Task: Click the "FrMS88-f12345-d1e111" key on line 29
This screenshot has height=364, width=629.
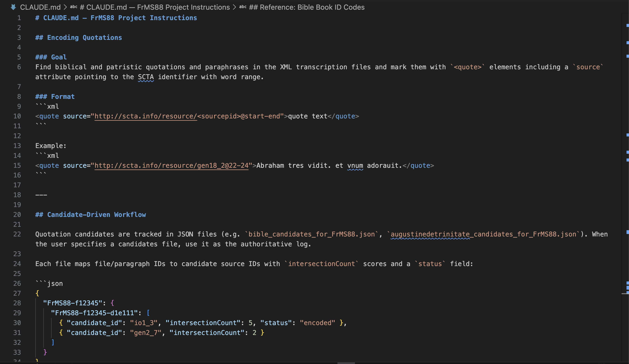Action: 94,313
